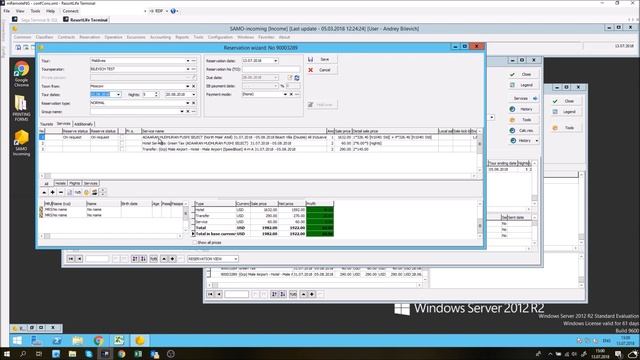This screenshot has width=640, height=360.
Task: Open the Reservation date picker
Action: tap(276, 61)
